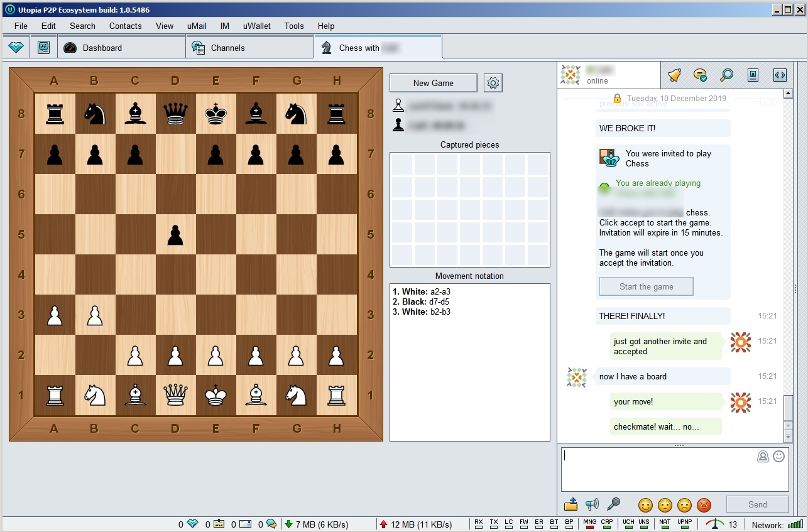This screenshot has height=532, width=808.
Task: Toggle the chat panel expand arrows icon
Action: (x=780, y=75)
